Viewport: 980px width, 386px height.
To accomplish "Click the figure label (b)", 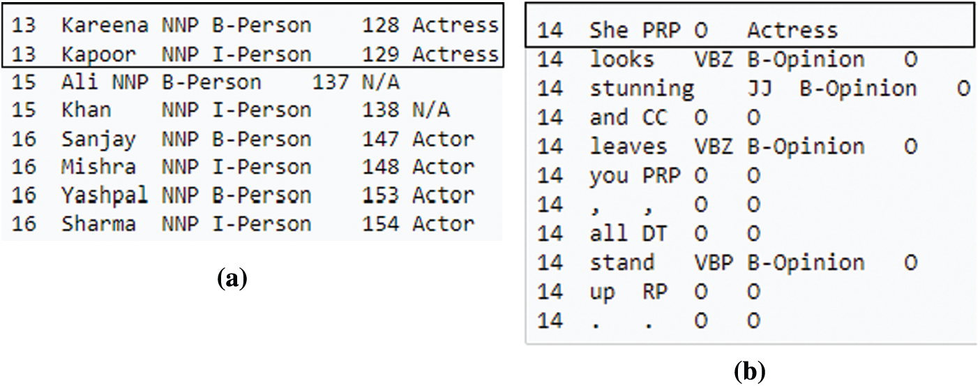I will tap(751, 371).
